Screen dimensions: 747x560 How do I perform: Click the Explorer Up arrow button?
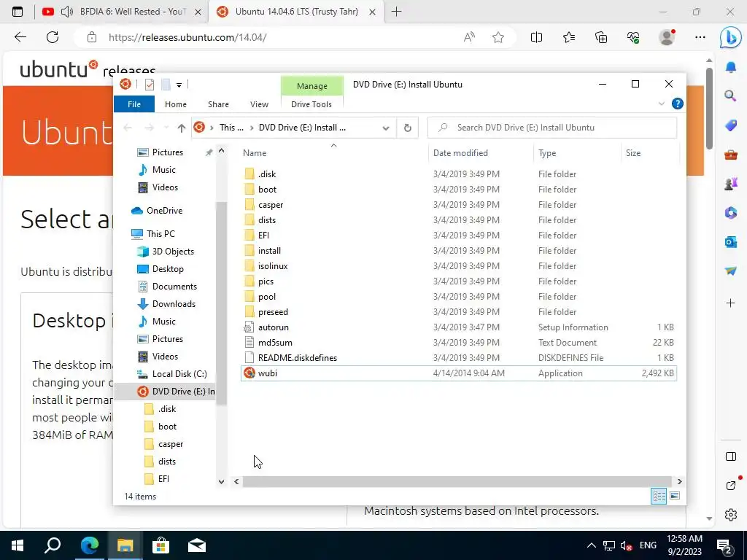click(x=181, y=128)
